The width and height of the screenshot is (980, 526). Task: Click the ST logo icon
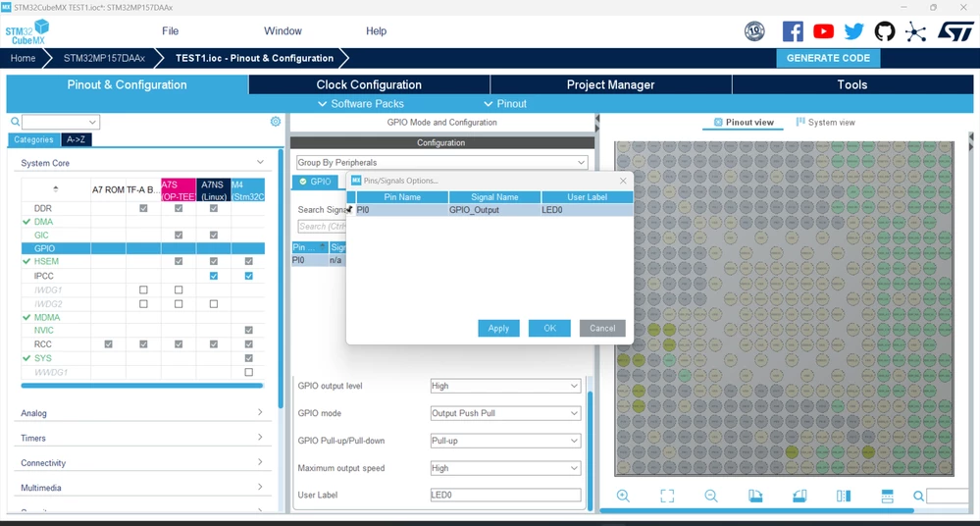point(955,31)
